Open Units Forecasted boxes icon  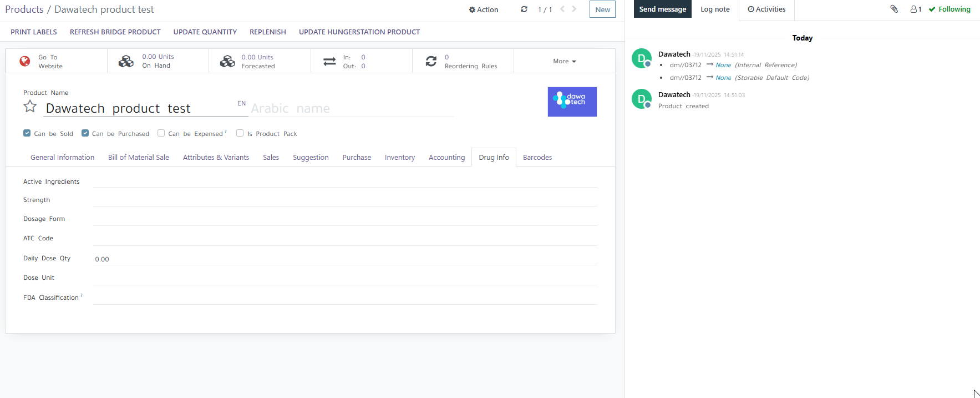(227, 61)
